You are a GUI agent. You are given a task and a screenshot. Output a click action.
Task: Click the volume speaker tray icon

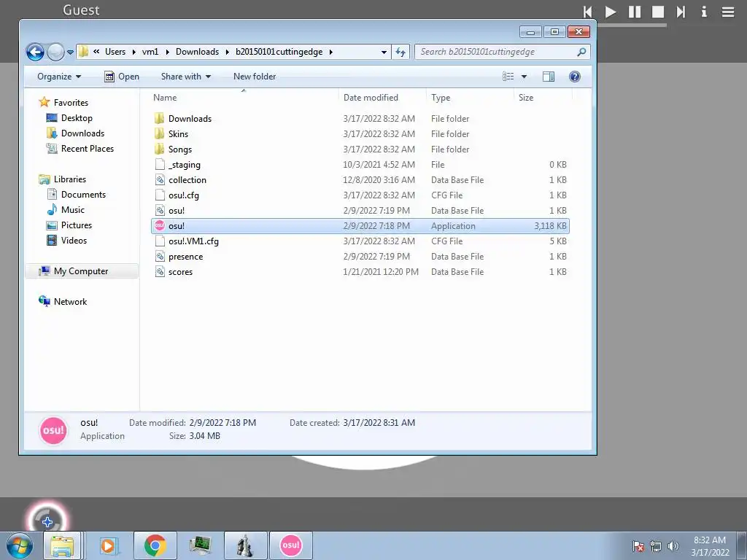[673, 546]
